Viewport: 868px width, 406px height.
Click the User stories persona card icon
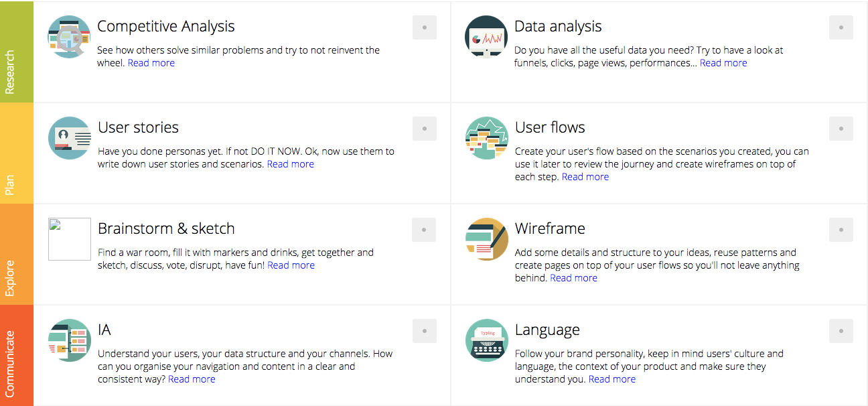click(x=68, y=138)
